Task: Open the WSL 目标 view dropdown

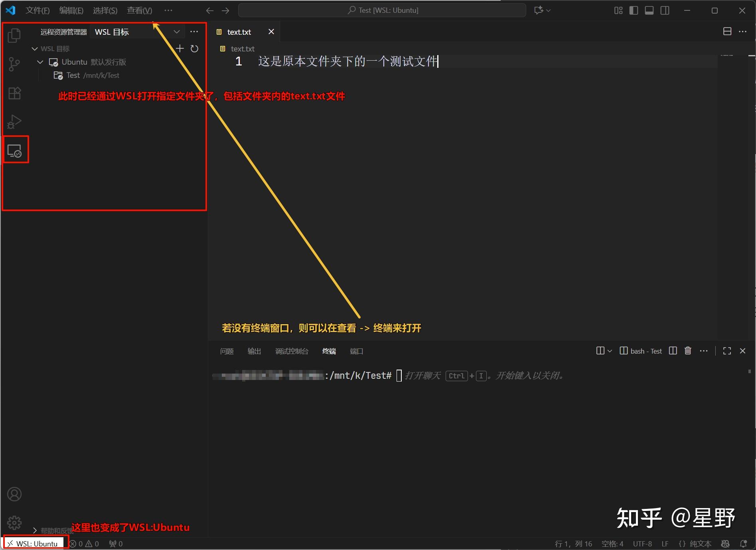Action: (177, 32)
